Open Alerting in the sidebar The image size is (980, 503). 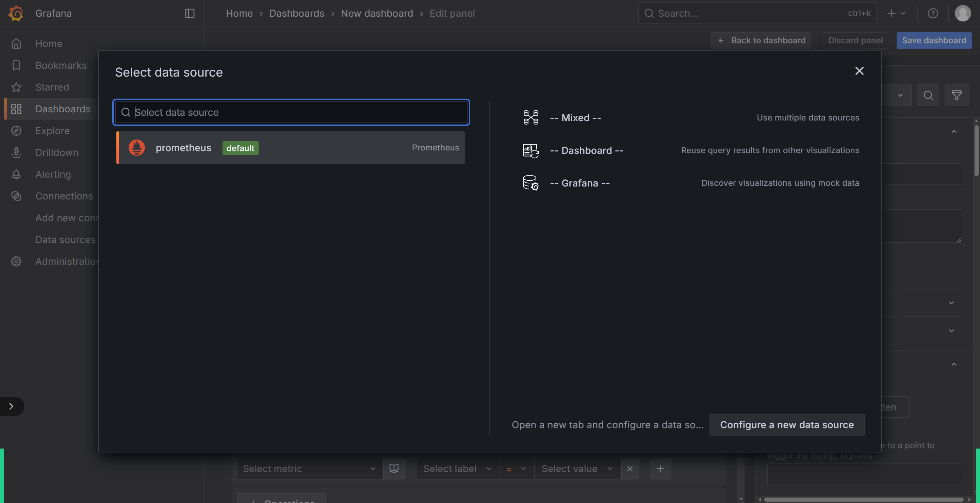[x=53, y=174]
